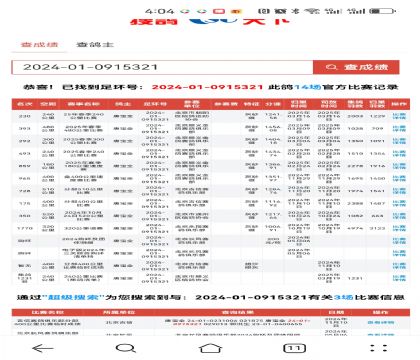Go to the browser home icon

tap(210, 348)
